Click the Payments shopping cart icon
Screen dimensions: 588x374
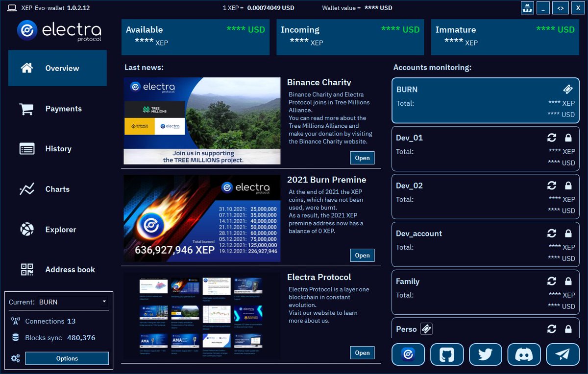tap(26, 109)
